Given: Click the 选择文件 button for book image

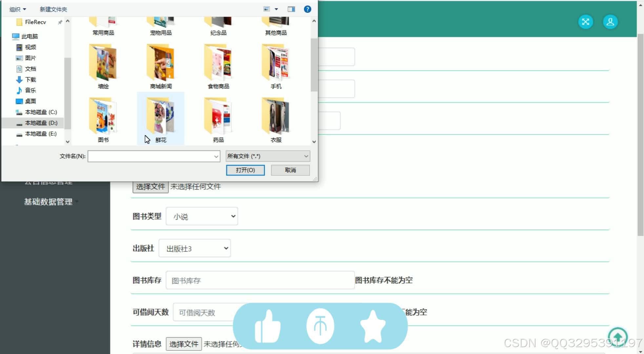Looking at the screenshot, I should coord(151,187).
